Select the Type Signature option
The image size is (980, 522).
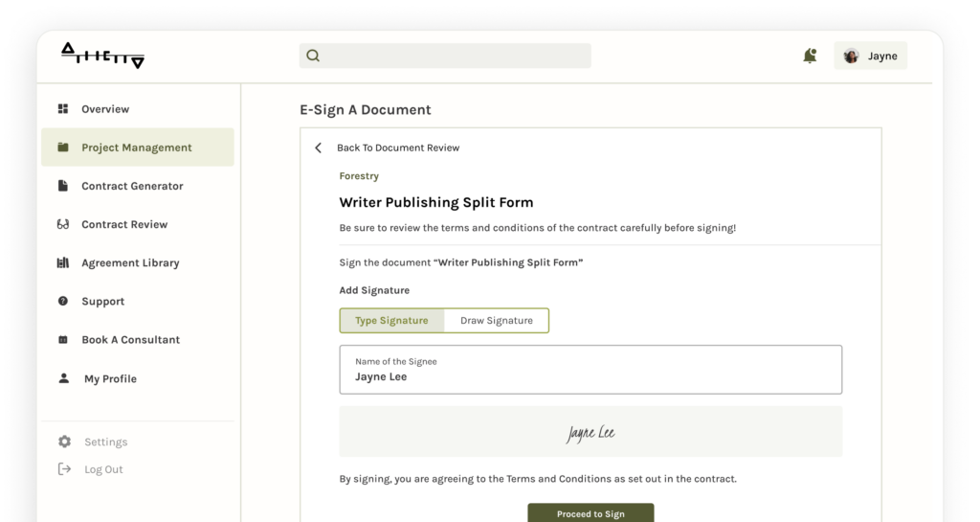[x=391, y=321]
